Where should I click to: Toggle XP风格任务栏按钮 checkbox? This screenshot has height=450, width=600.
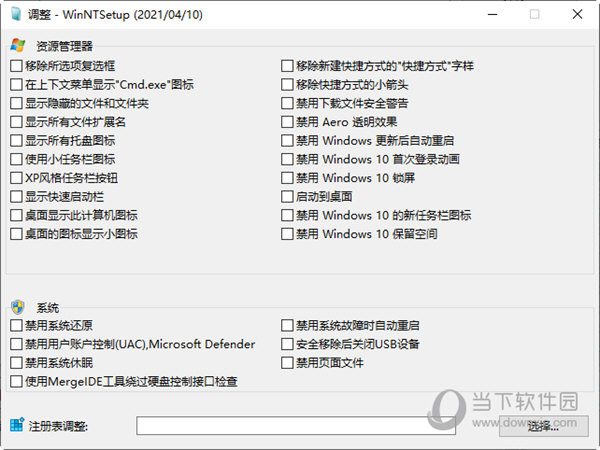[16, 178]
